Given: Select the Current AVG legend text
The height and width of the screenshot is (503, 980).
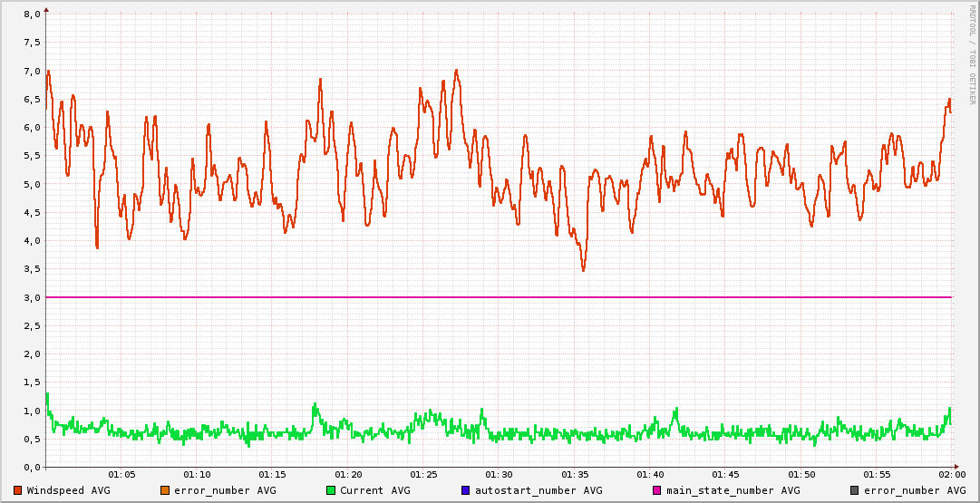Looking at the screenshot, I should point(375,490).
